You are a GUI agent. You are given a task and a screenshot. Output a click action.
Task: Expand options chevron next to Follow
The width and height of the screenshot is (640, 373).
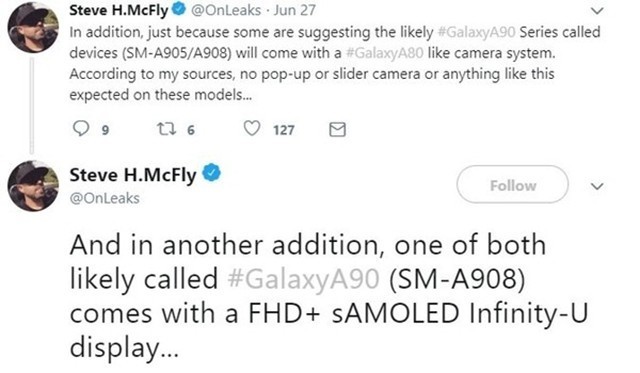[597, 186]
